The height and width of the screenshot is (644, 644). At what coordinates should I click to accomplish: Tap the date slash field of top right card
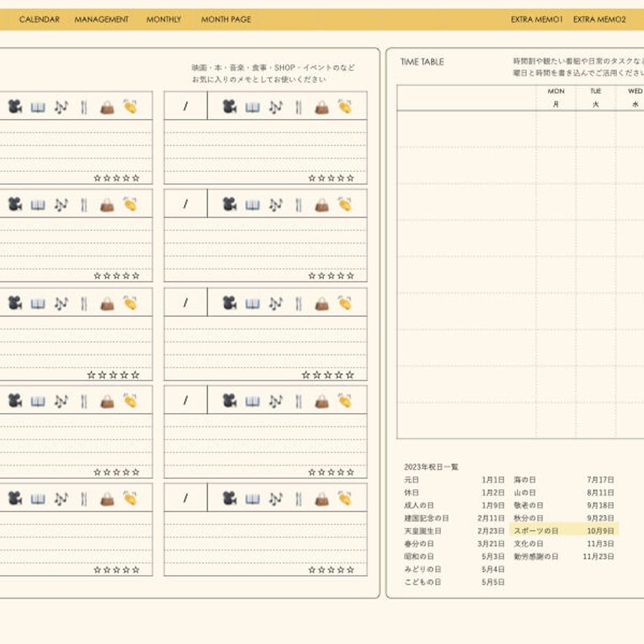tap(185, 106)
